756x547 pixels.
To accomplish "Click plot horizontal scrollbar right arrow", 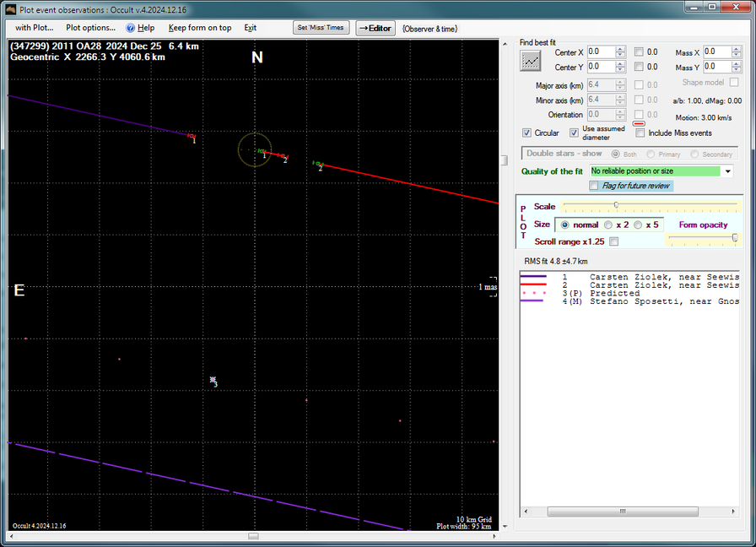I will [x=494, y=536].
